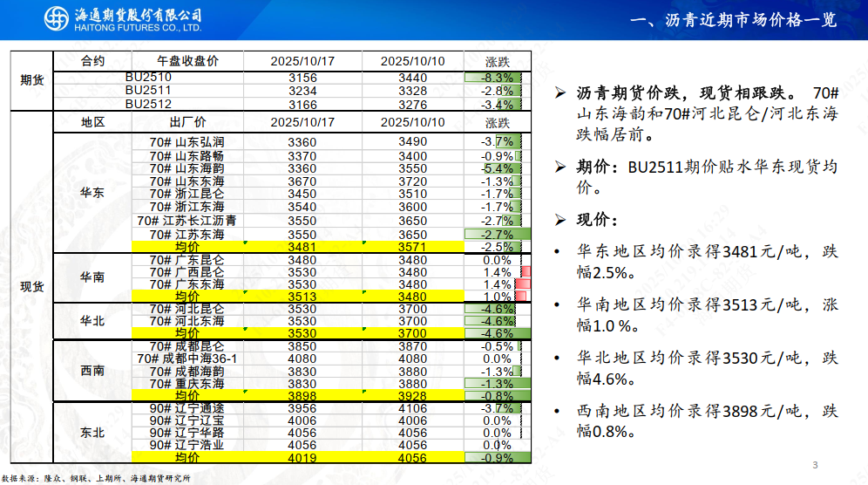Click the red bar for 广西昆仑 1.4%

[x=525, y=272]
